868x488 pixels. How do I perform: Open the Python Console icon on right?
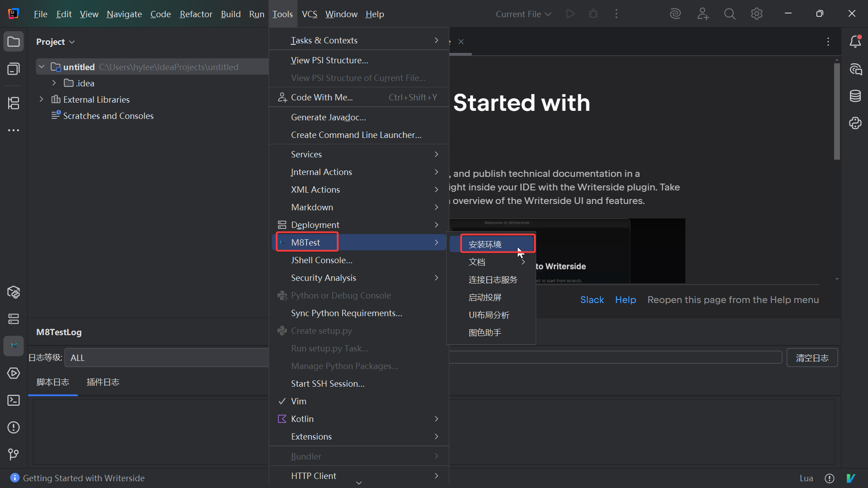855,123
